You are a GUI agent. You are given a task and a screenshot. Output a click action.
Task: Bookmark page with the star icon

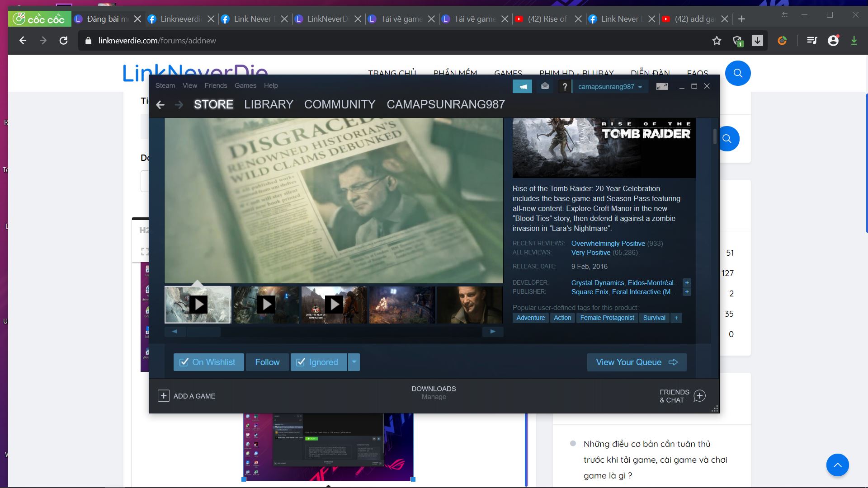coord(717,41)
